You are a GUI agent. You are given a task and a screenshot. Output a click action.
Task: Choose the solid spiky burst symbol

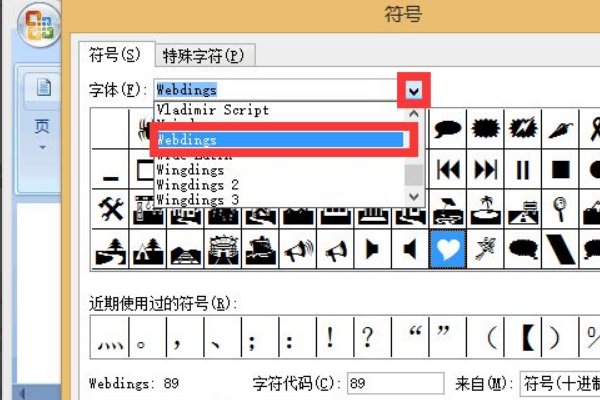pyautogui.click(x=485, y=129)
